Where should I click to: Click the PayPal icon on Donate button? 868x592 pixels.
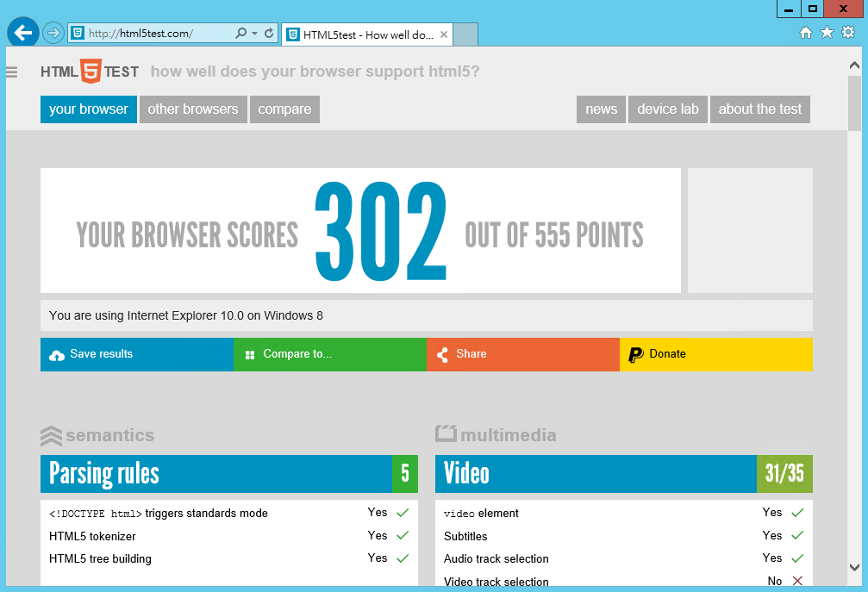pyautogui.click(x=636, y=355)
